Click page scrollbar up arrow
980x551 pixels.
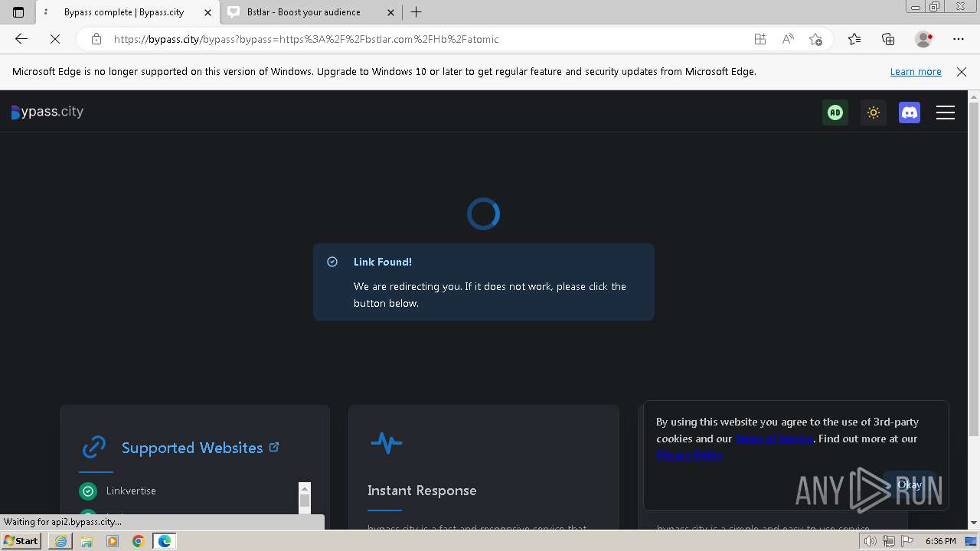(974, 96)
